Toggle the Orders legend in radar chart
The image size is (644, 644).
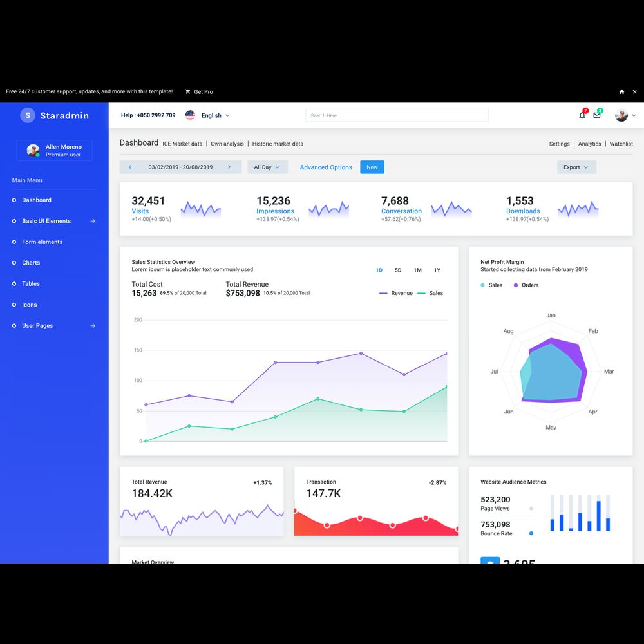pyautogui.click(x=526, y=285)
